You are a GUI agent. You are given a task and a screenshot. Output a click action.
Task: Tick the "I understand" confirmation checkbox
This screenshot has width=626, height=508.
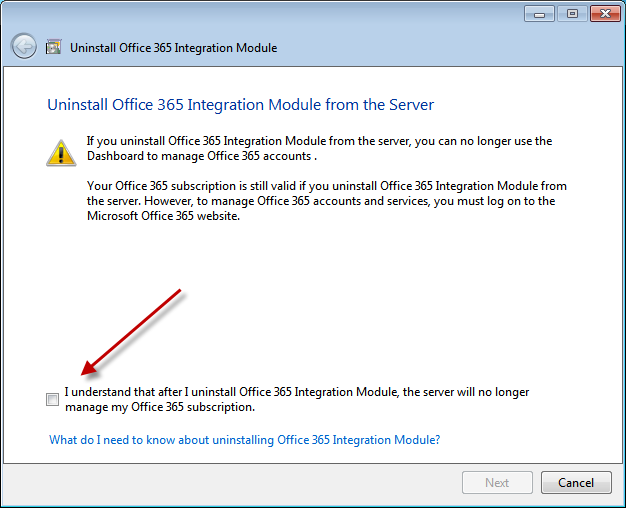click(x=52, y=400)
